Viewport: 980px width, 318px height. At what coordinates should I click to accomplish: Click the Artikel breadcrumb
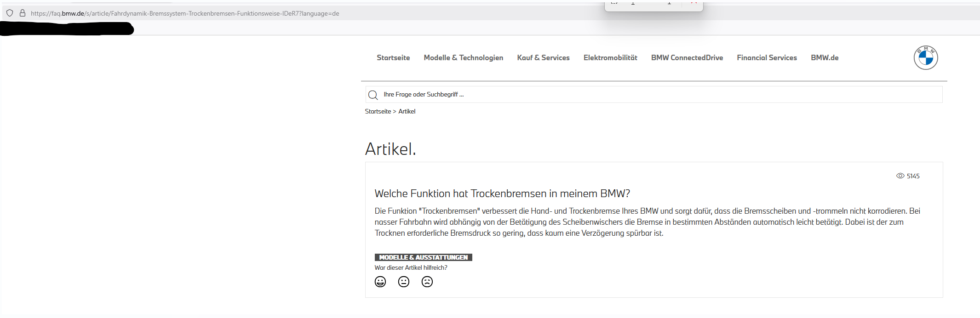(407, 112)
